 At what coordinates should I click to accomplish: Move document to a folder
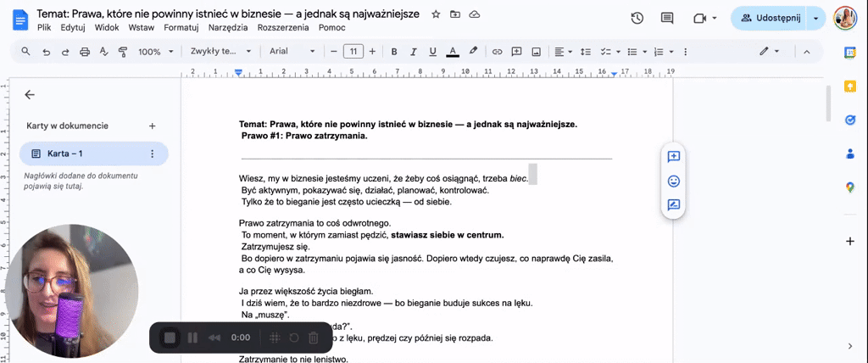454,14
